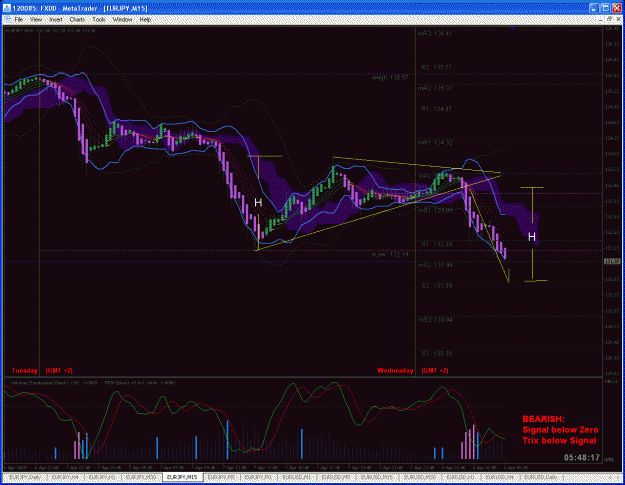Open the Charts menu
This screenshot has width=625, height=485.
tap(77, 19)
